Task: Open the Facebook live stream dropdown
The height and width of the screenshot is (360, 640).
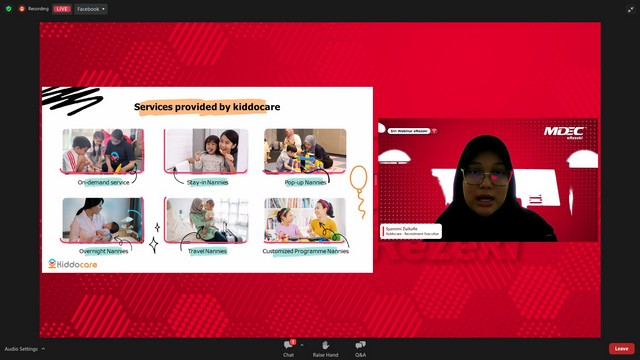Action: (91, 9)
